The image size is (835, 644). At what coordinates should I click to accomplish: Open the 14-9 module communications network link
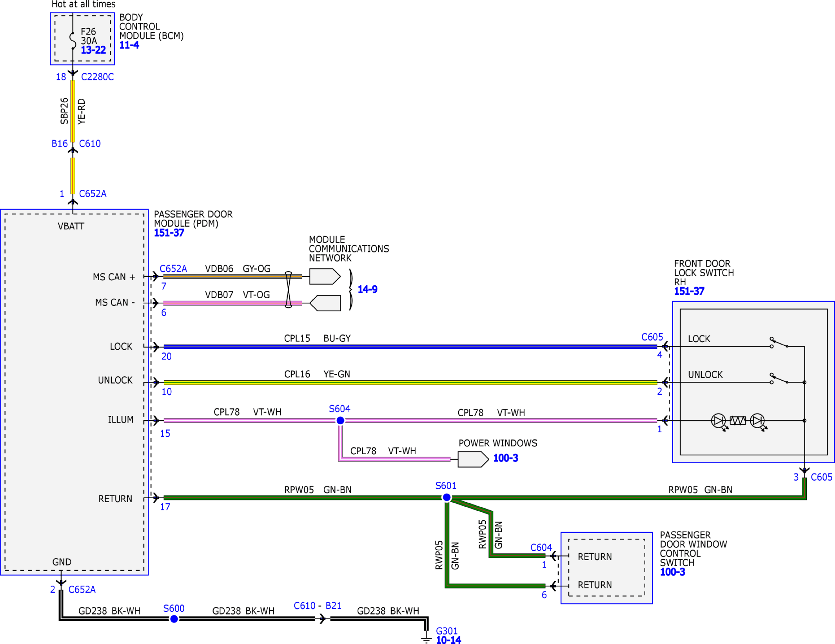pyautogui.click(x=367, y=289)
